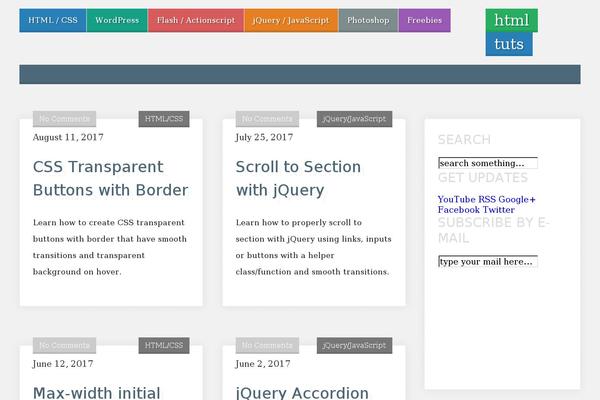Click HTML/CSS tag on June 12 post

click(164, 346)
